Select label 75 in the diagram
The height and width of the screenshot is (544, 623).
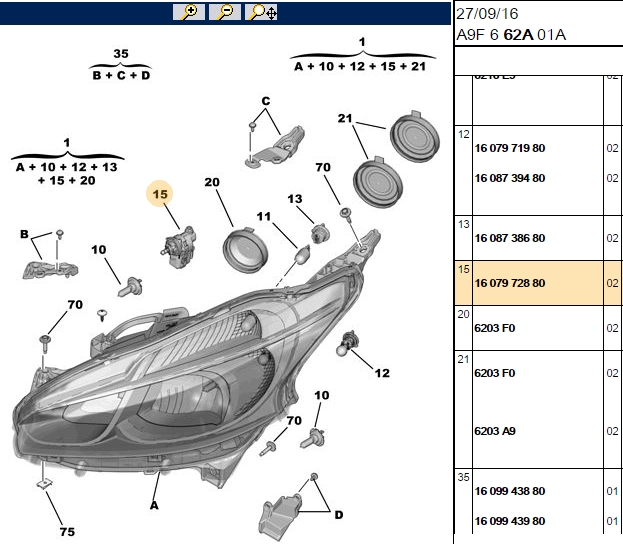point(67,532)
